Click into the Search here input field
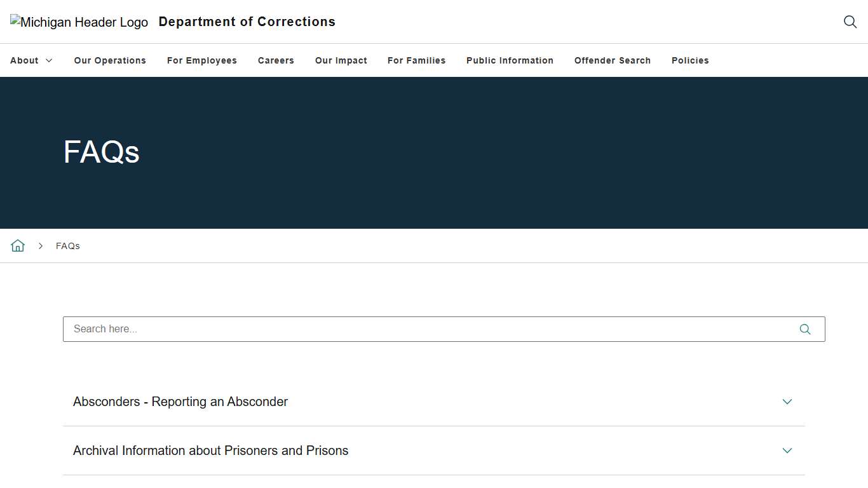This screenshot has height=488, width=868. 426,329
